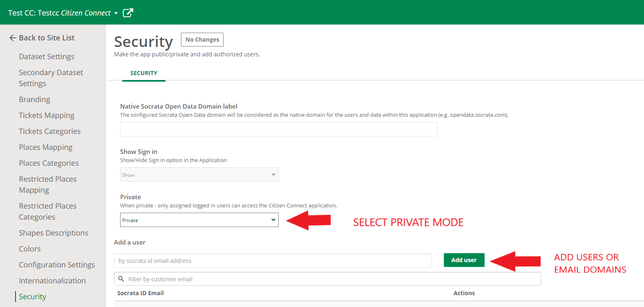Screen dimensions: 644x307
Task: Open site in new window icon
Action: click(128, 13)
